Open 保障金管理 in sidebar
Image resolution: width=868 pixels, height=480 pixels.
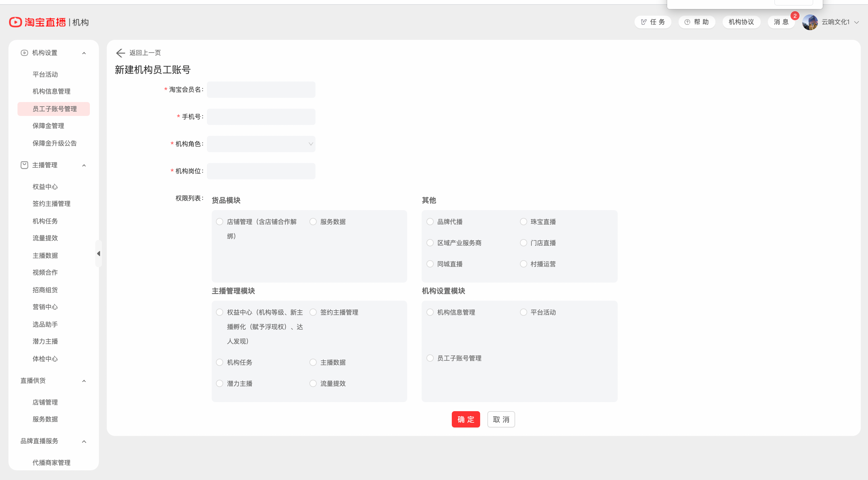[x=48, y=126]
